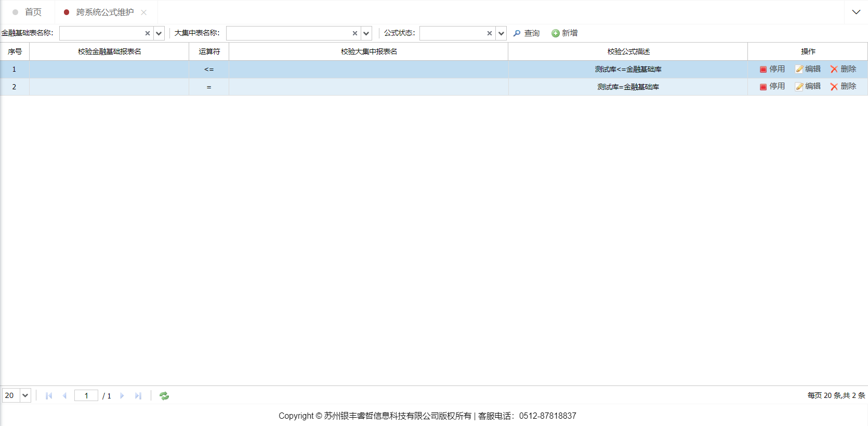Screen dimensions: 868x426
Task: Clear the 公式状态 field with the X
Action: point(489,33)
